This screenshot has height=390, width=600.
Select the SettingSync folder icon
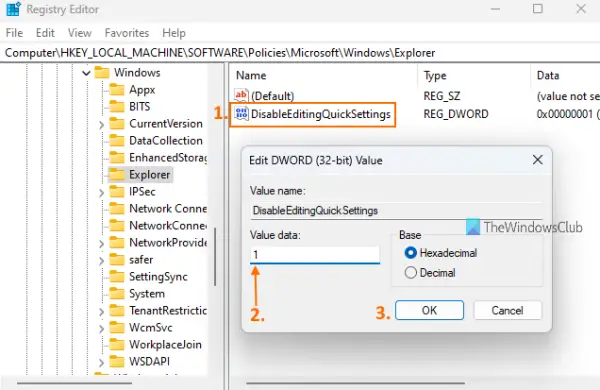tap(117, 276)
